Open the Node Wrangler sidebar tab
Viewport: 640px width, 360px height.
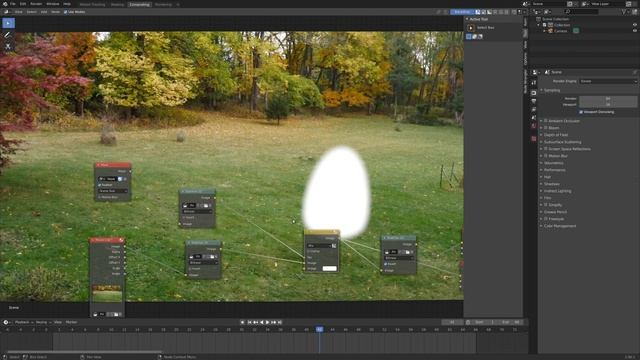coord(526,81)
